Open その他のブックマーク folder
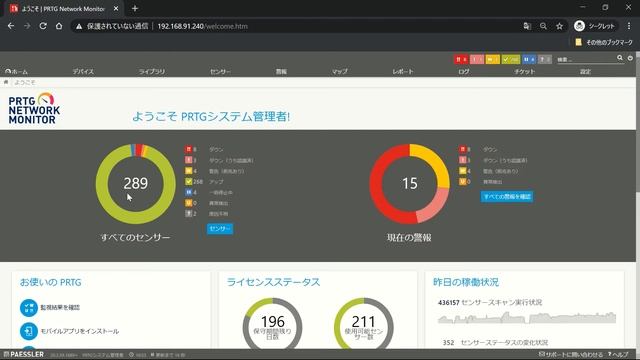 click(x=604, y=42)
